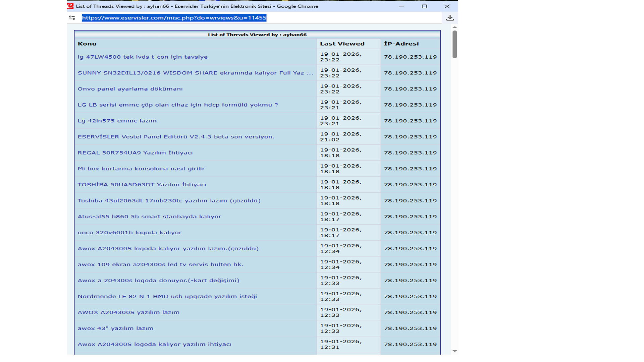Open Awox A204300S logoda kalıyor (çözüldü) thread

[168, 248]
